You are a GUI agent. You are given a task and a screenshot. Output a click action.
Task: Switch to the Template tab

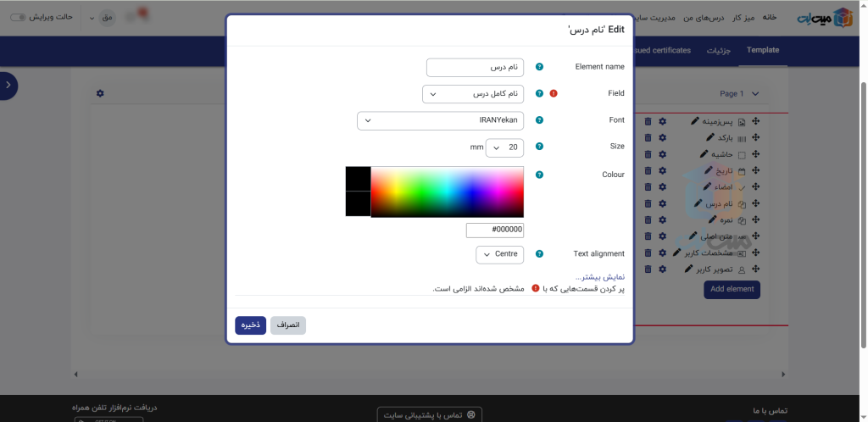pos(762,50)
